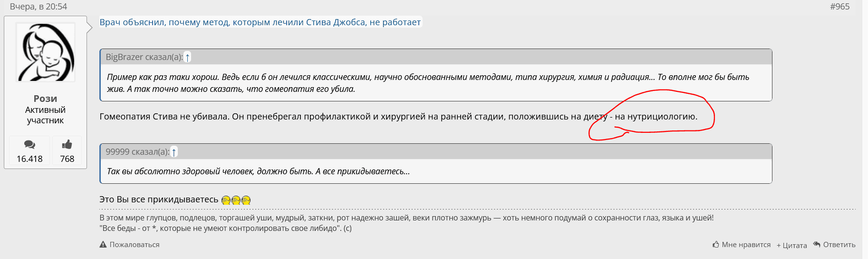This screenshot has width=868, height=259.
Task: Open the post permalink #965
Action: point(839,7)
